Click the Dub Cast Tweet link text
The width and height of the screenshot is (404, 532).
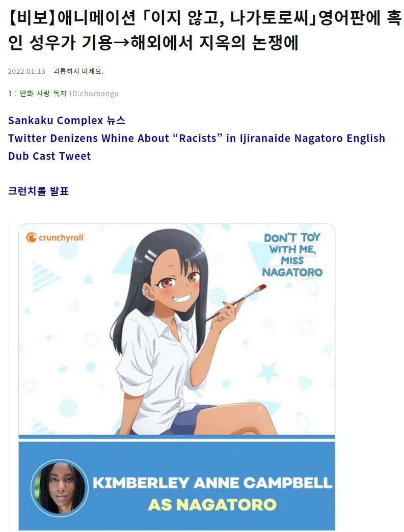click(x=49, y=156)
